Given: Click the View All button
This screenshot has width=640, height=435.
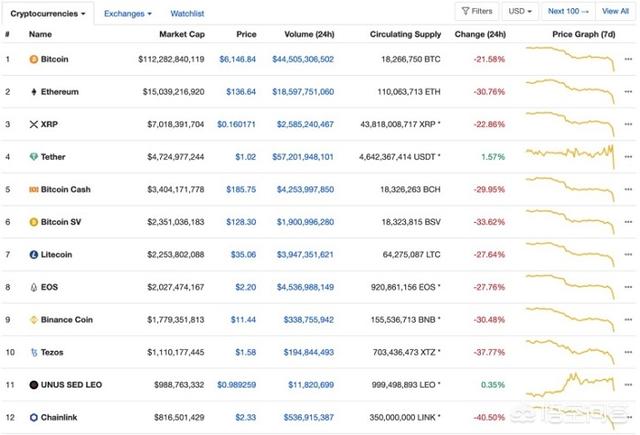Looking at the screenshot, I should pos(615,12).
